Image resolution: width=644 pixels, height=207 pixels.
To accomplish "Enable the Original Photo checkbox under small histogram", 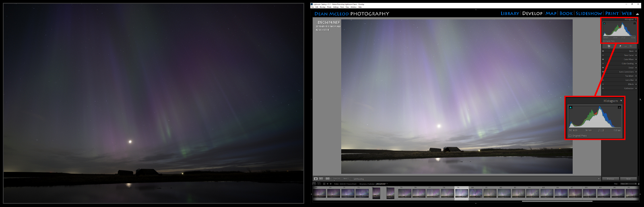I will [x=604, y=41].
